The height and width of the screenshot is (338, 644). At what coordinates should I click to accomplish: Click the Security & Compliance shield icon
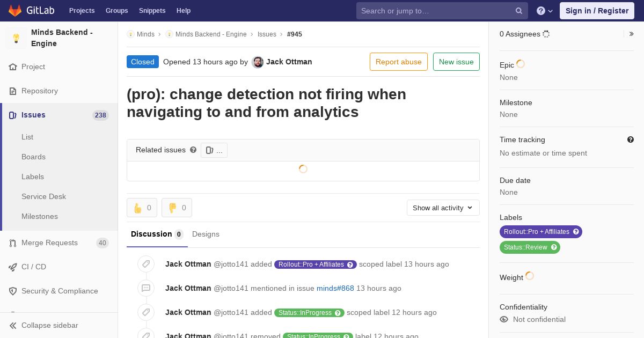pyautogui.click(x=13, y=291)
